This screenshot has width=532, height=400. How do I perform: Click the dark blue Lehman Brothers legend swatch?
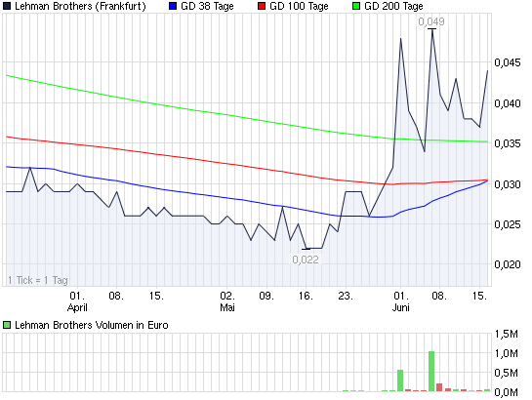tap(7, 6)
